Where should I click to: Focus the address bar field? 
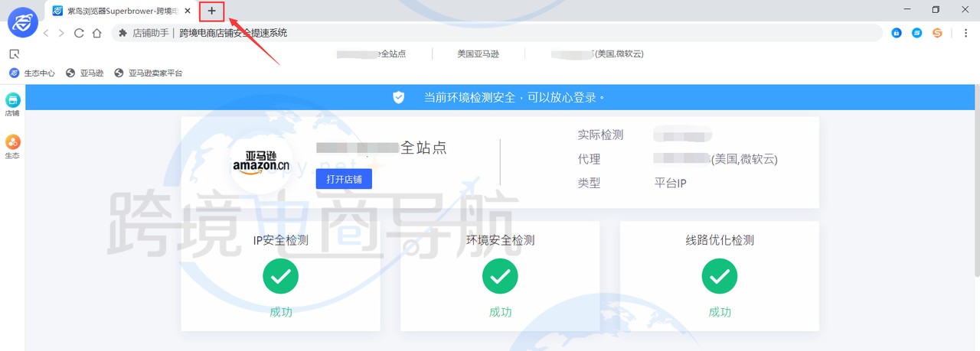point(497,33)
